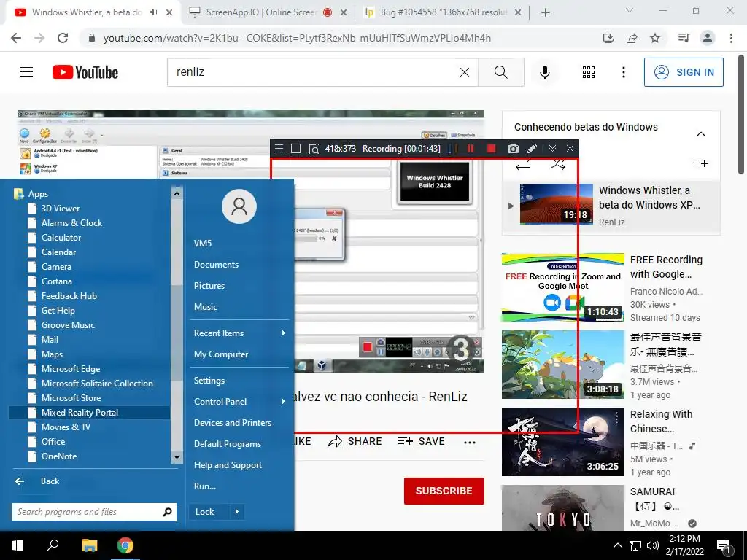The image size is (747, 560).
Task: Switch to the ScreenApp.IO tab
Action: [x=260, y=12]
